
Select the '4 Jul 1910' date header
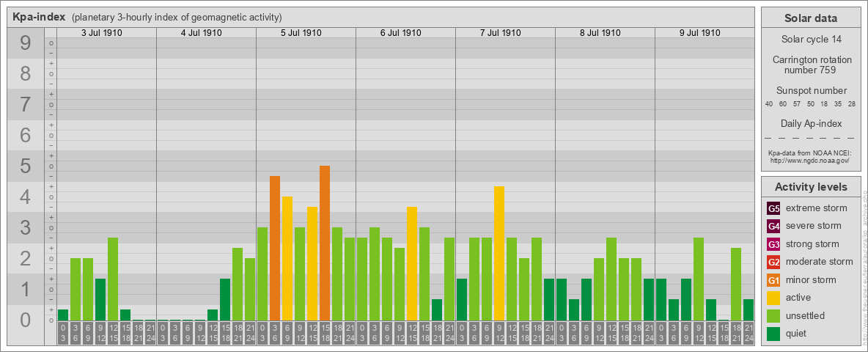coord(202,33)
